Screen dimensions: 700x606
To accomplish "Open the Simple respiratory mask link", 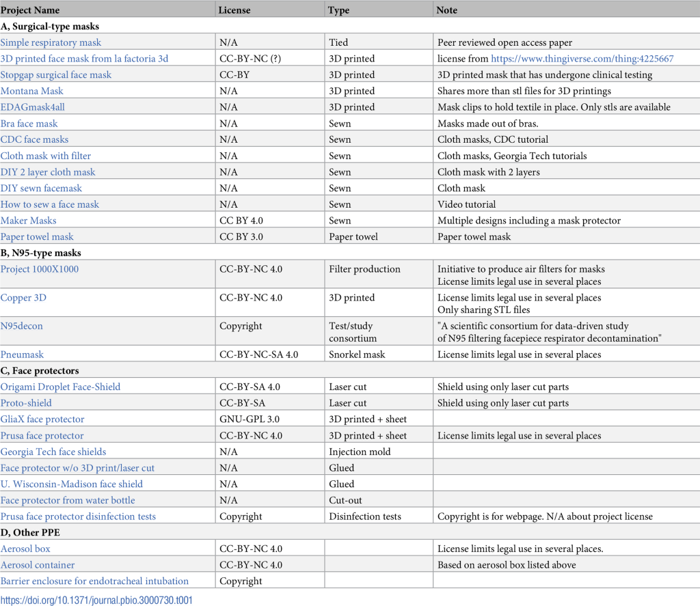I will pos(51,42).
